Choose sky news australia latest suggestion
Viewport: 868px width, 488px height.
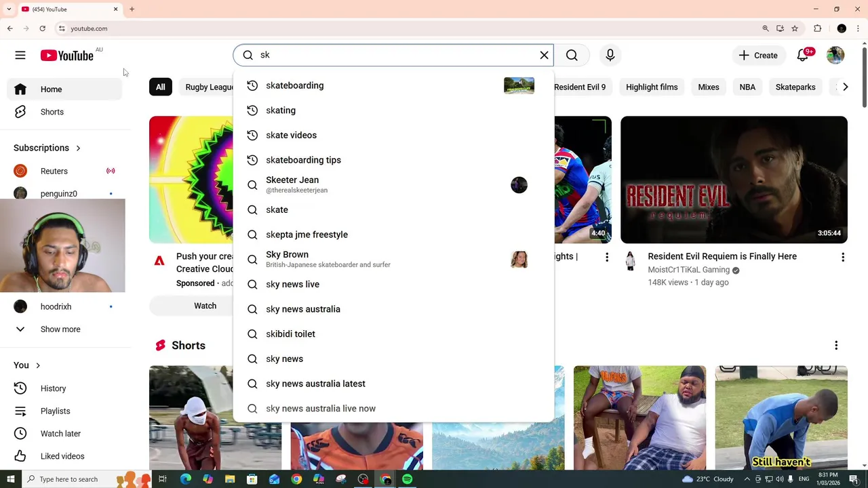coord(393,384)
